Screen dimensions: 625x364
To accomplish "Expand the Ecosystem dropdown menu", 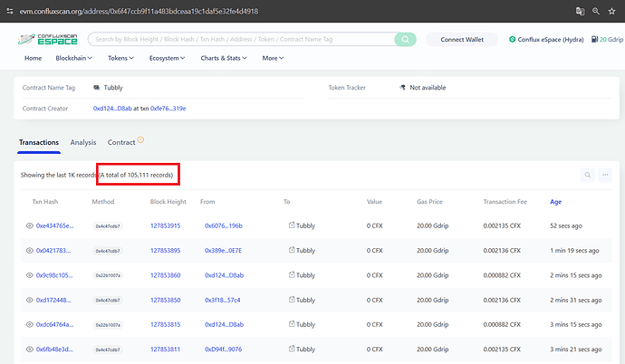I will tap(167, 58).
